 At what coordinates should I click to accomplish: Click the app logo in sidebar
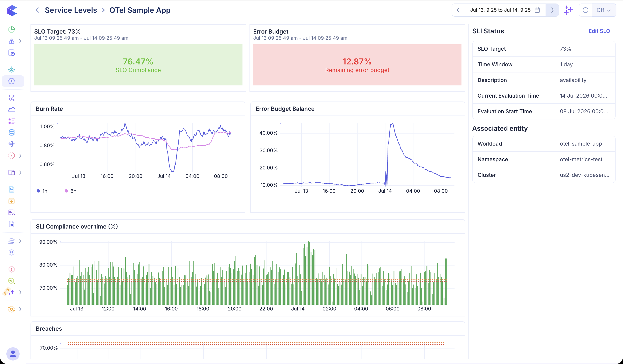(x=12, y=10)
